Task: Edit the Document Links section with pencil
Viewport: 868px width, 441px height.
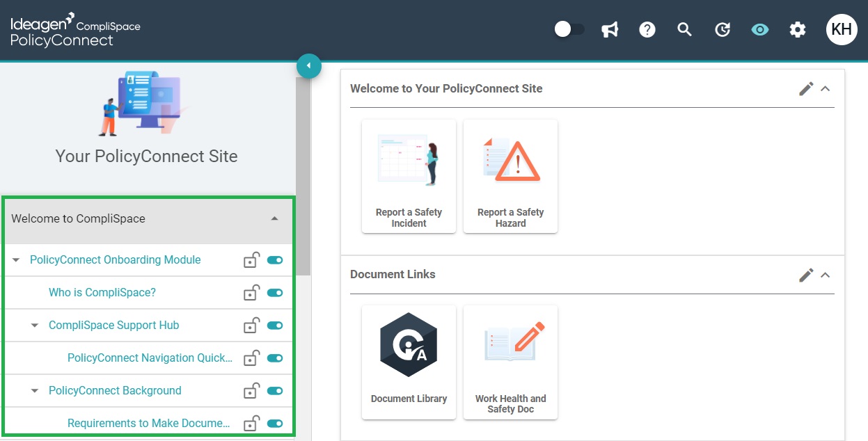Action: click(806, 275)
